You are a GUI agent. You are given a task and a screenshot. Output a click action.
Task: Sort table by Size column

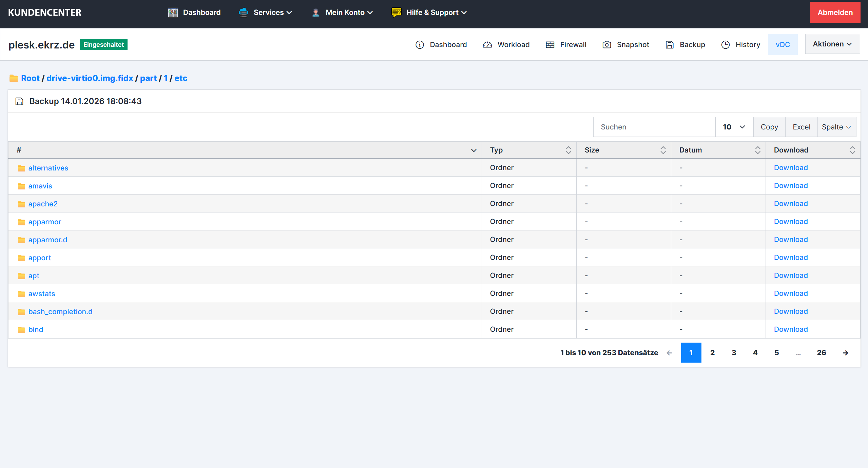click(x=663, y=150)
